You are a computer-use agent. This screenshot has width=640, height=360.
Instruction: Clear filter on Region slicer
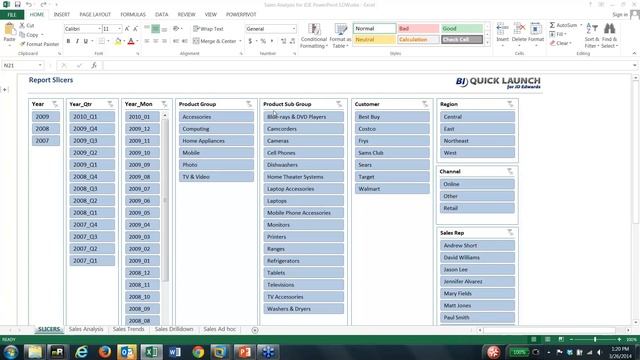tap(510, 104)
